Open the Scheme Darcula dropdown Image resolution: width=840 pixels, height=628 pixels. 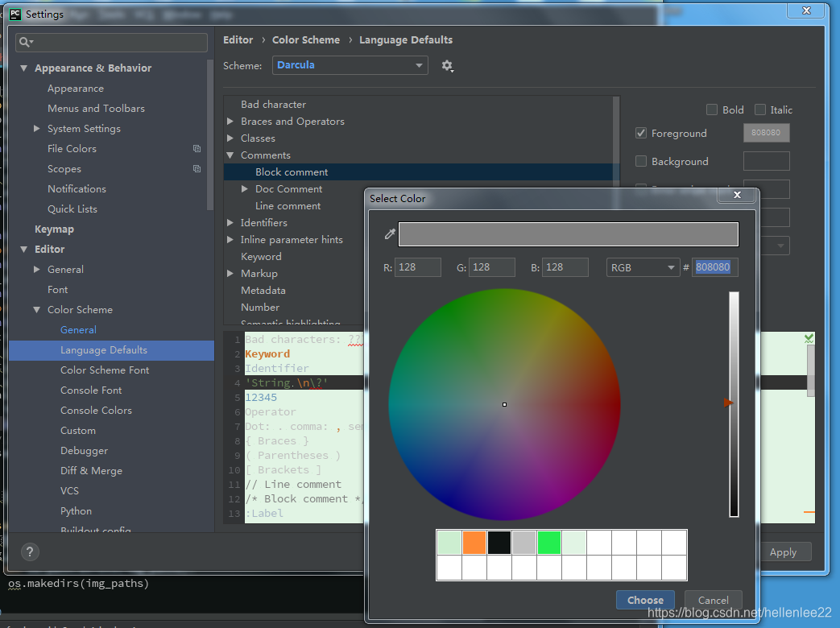point(350,65)
